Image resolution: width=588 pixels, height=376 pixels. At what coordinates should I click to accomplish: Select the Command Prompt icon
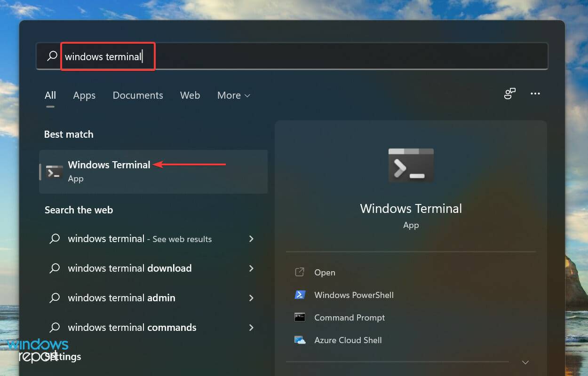[300, 317]
